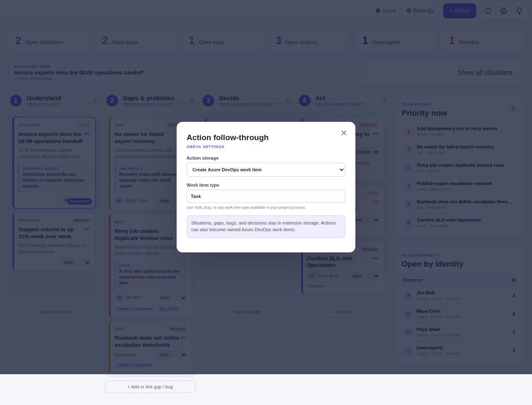Screen dimensions: 532x405
Task: Click the Work item type field
Action: 266,196
